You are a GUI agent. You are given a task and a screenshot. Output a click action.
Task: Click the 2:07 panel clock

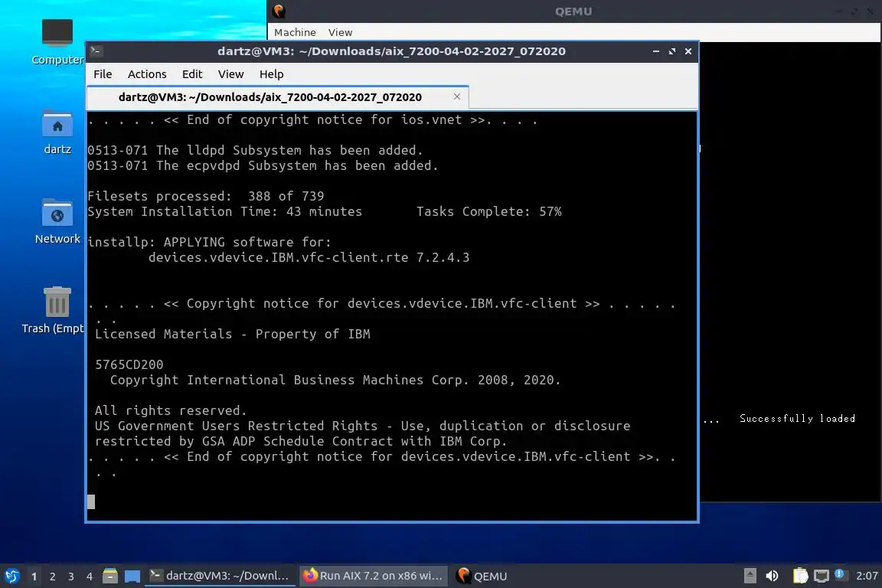point(866,576)
